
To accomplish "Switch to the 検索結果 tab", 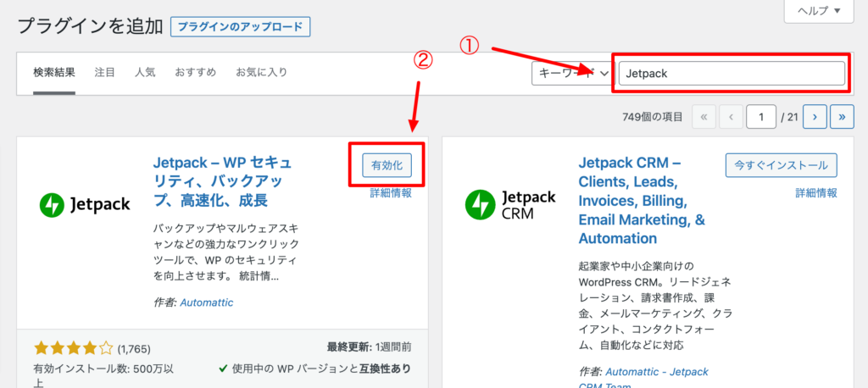I will tap(54, 72).
